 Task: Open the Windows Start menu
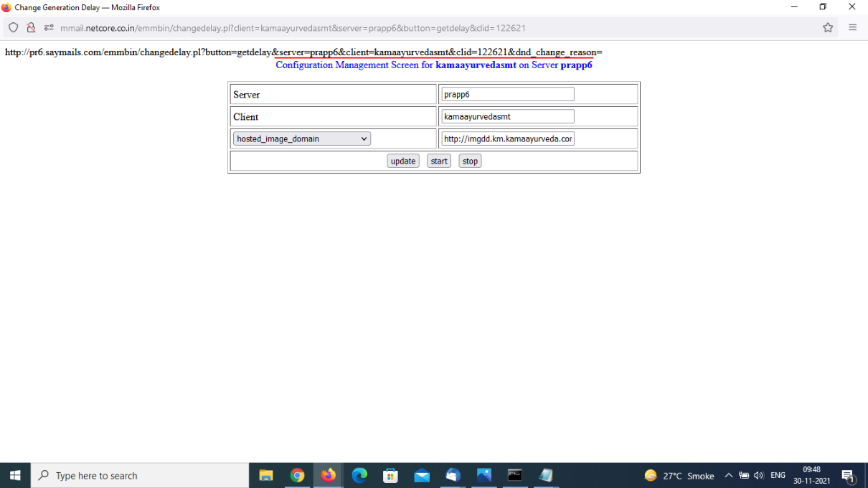[15, 475]
